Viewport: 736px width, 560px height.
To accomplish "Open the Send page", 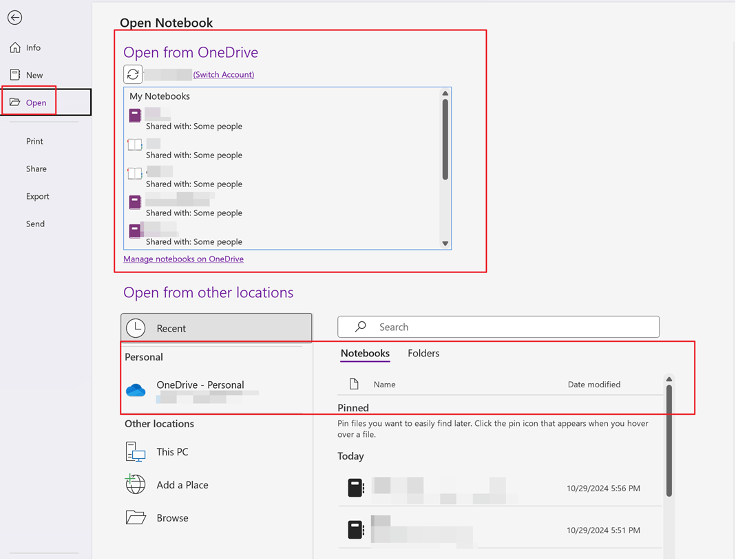I will [35, 224].
